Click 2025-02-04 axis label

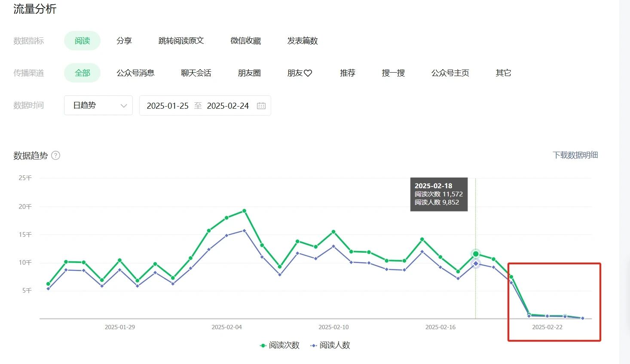(x=226, y=327)
